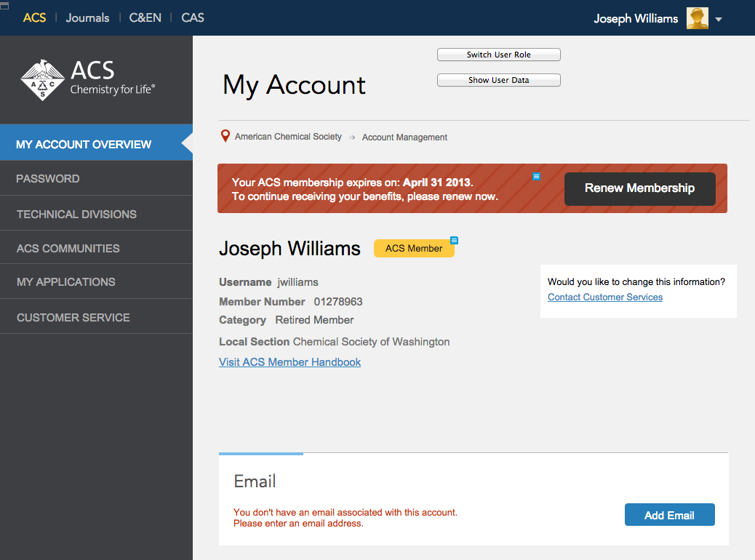The image size is (755, 560).
Task: Open the CAS top navigation link
Action: [193, 17]
